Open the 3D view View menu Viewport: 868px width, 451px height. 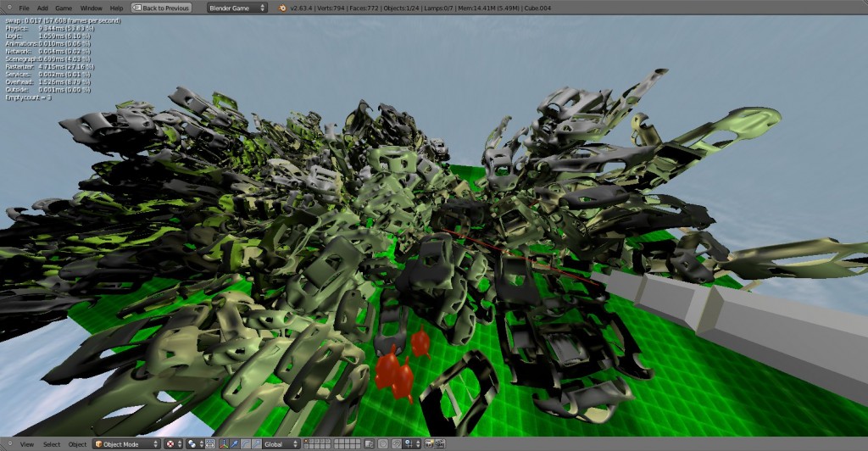27,444
